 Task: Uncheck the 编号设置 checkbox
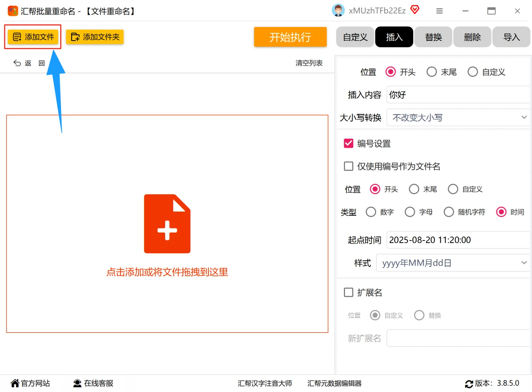pyautogui.click(x=348, y=143)
